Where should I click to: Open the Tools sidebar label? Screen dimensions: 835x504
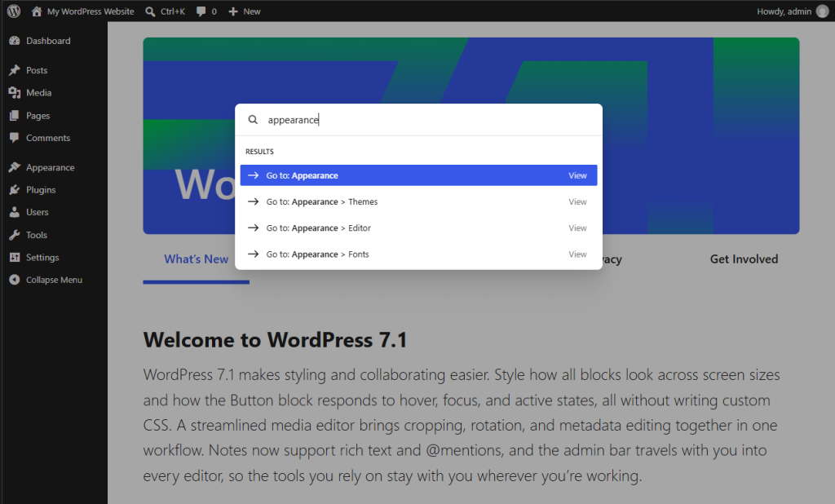(37, 235)
